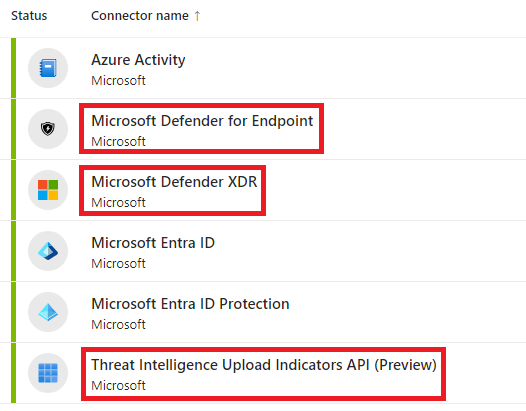Screen dimensions: 526x411
Task: Click Microsoft publisher under Defender XDR
Action: [x=118, y=203]
